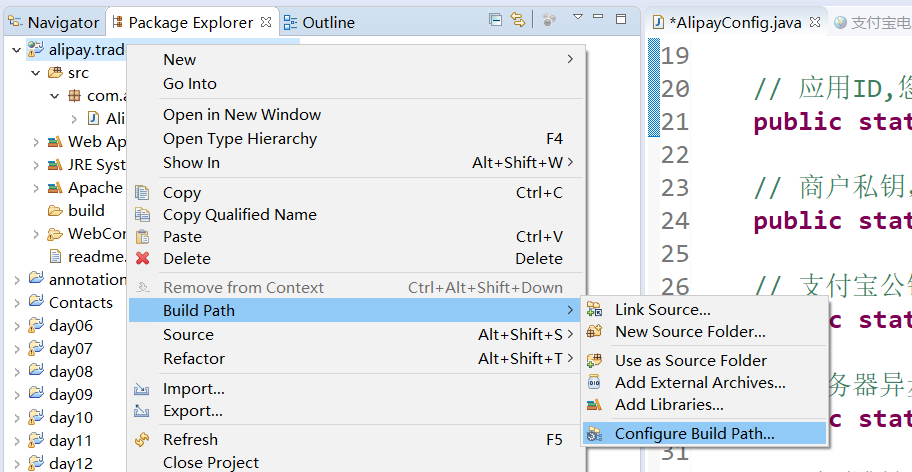Click the day07 project icon

coord(36,348)
